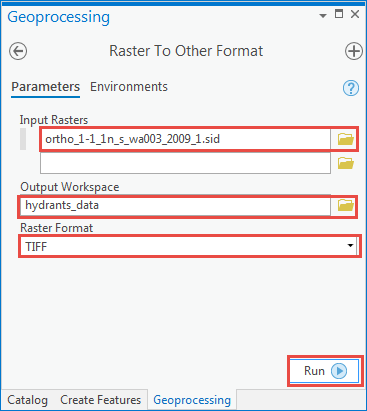Click folder icon beside empty input raster row

[345, 163]
